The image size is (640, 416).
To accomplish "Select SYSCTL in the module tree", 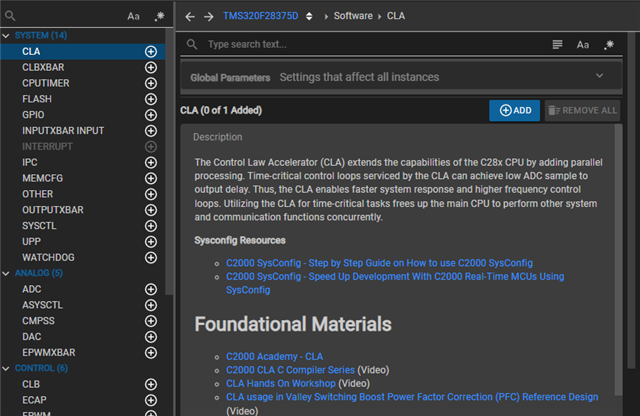I will point(39,226).
